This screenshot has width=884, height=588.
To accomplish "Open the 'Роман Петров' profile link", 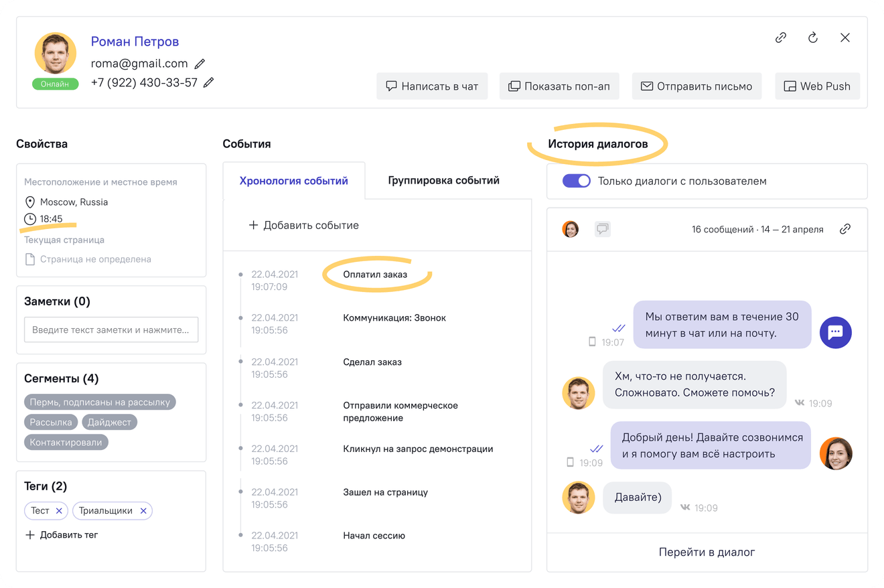I will coord(134,42).
